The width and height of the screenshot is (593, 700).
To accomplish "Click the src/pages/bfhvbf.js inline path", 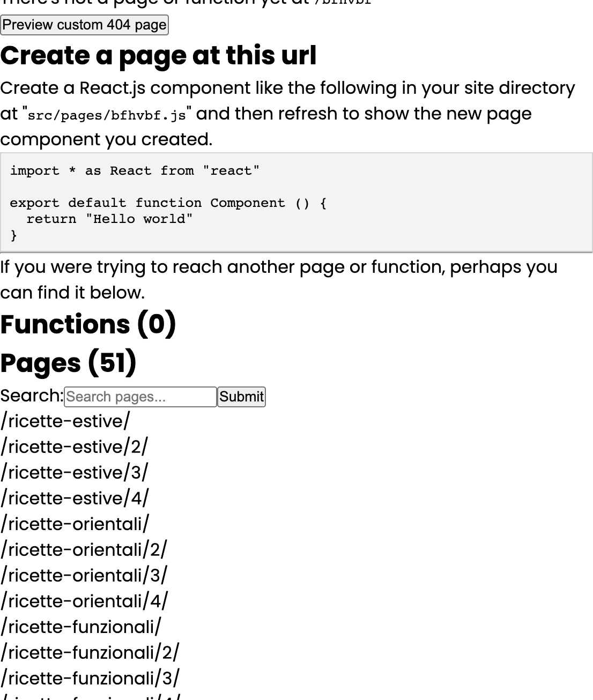I will coord(107,115).
